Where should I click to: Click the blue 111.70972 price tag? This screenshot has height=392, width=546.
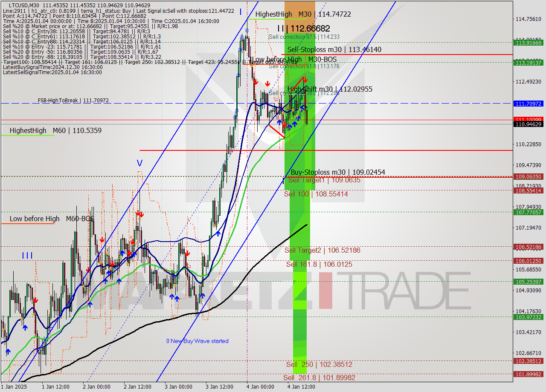pyautogui.click(x=529, y=104)
